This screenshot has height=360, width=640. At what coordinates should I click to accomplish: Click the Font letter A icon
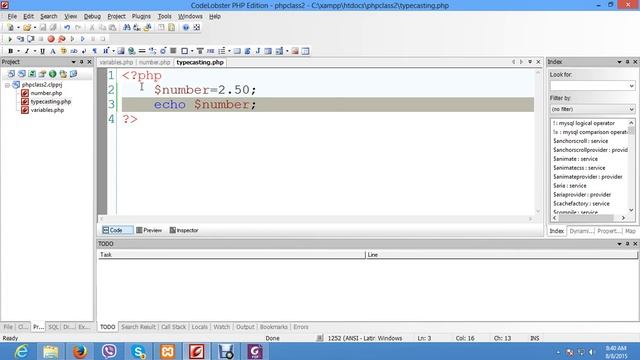pos(53,51)
